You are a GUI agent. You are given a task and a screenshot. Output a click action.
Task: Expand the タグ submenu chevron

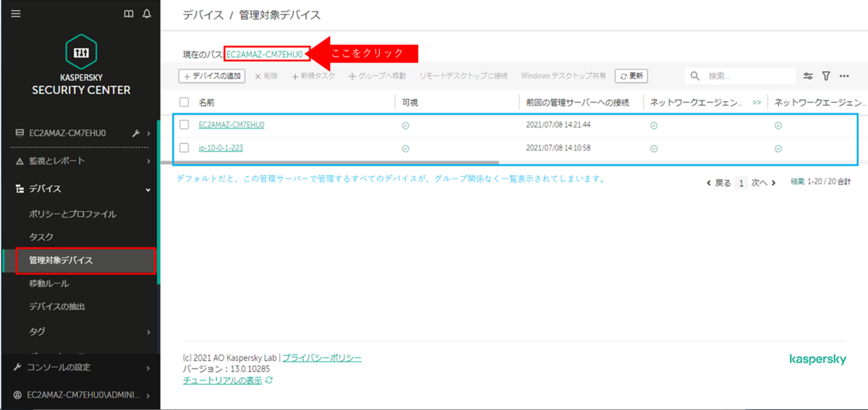click(x=148, y=332)
